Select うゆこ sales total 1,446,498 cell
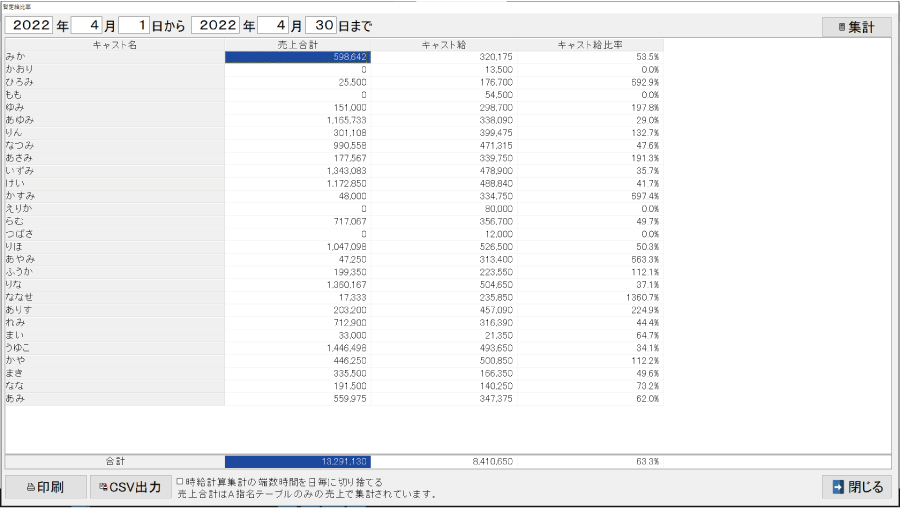The width and height of the screenshot is (900, 508). pyautogui.click(x=297, y=347)
